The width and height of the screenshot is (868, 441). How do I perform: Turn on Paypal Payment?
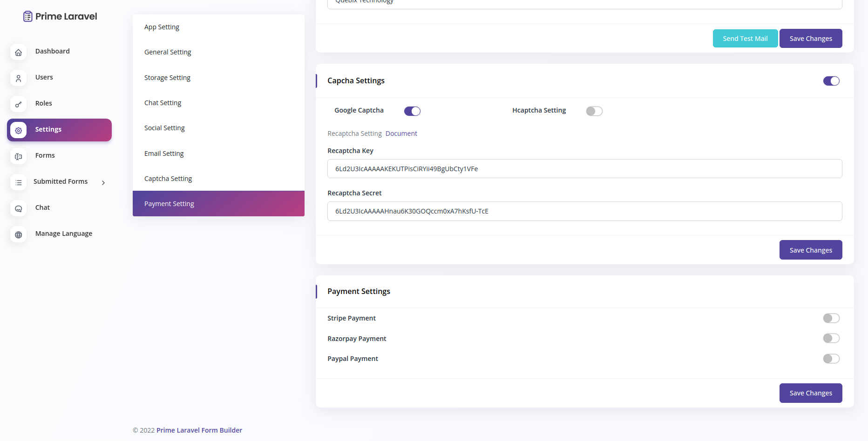(831, 359)
